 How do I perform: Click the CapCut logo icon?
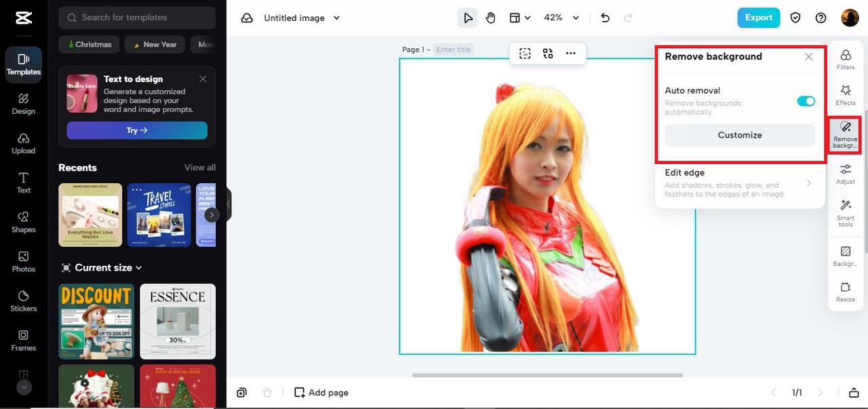coord(24,18)
